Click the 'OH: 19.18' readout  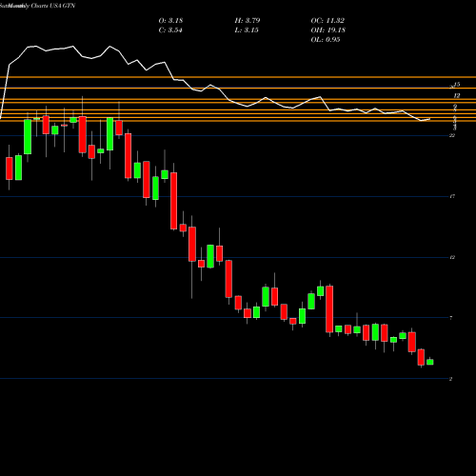tap(328, 30)
